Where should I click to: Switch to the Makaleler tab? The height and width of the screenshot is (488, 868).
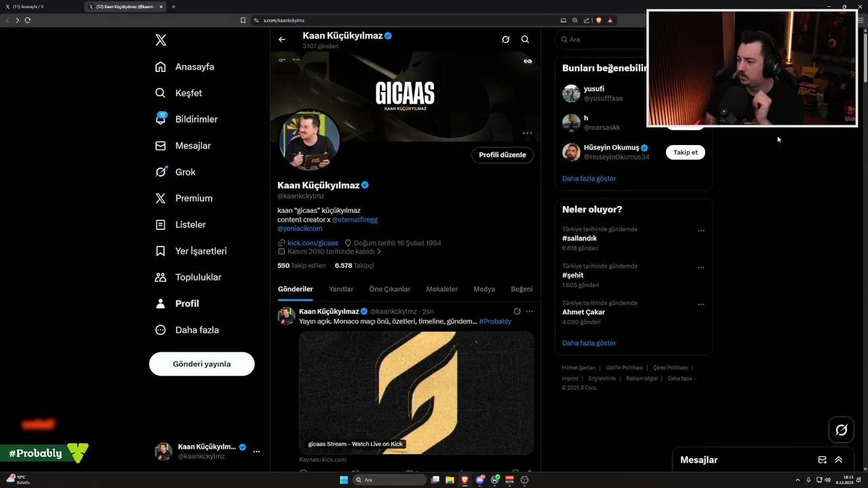(442, 289)
